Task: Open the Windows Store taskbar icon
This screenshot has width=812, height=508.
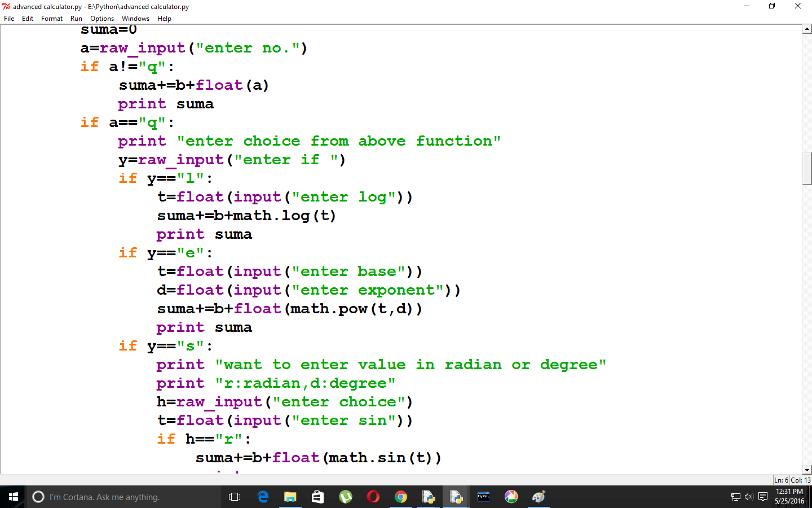Action: (x=317, y=497)
